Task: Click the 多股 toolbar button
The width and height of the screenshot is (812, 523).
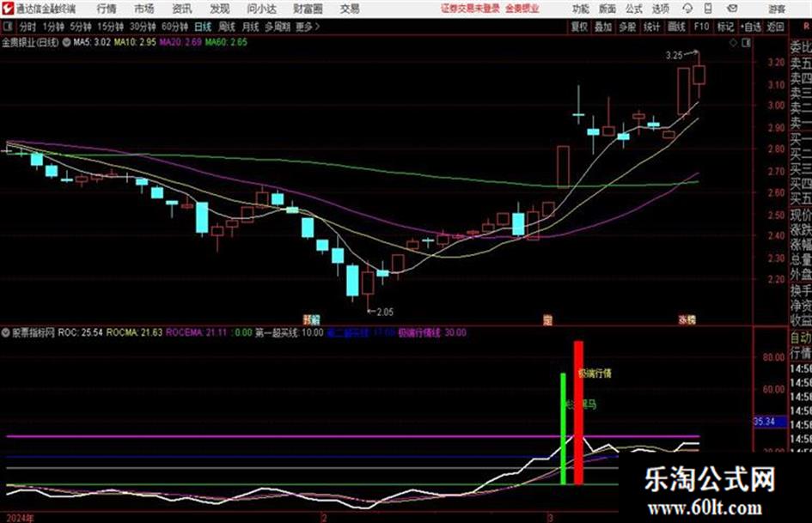Action: [627, 27]
